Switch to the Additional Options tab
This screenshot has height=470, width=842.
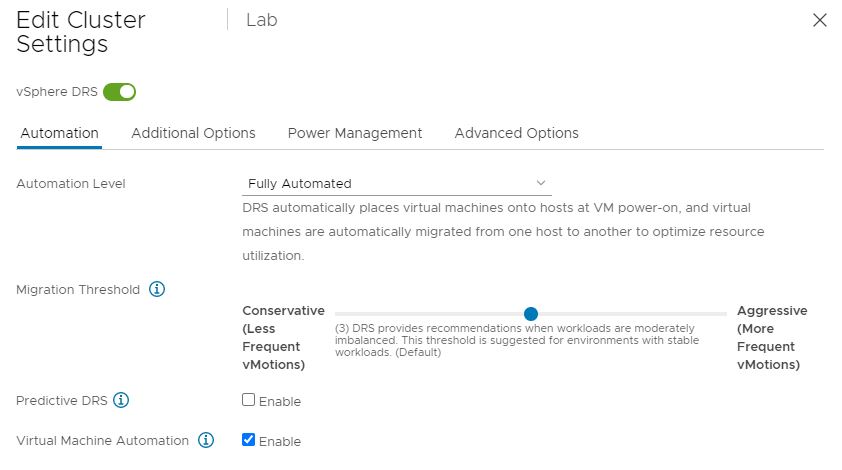click(193, 133)
